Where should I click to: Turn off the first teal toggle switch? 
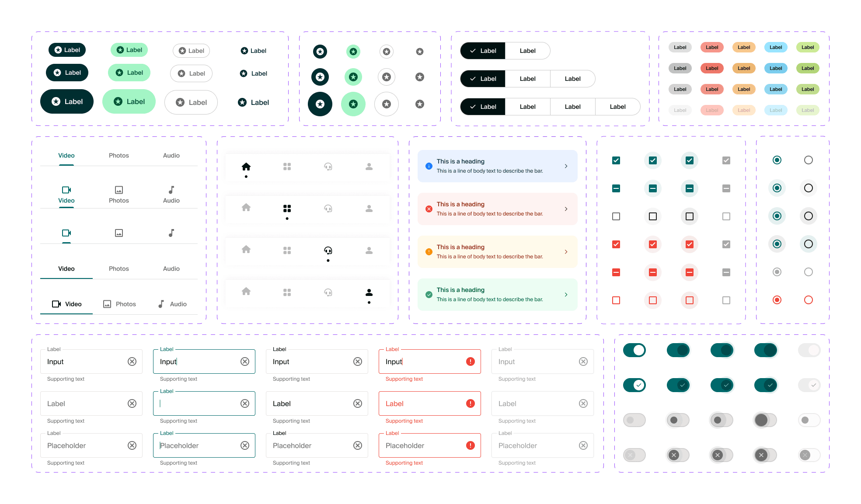pyautogui.click(x=634, y=350)
